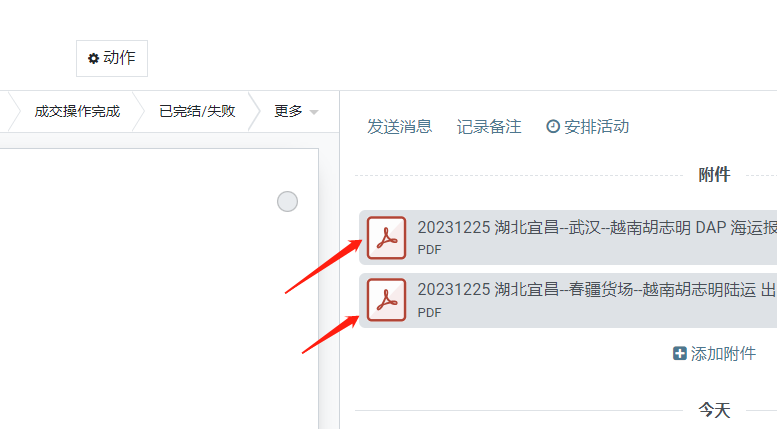Click the plus icon beside 添加附件

click(679, 353)
